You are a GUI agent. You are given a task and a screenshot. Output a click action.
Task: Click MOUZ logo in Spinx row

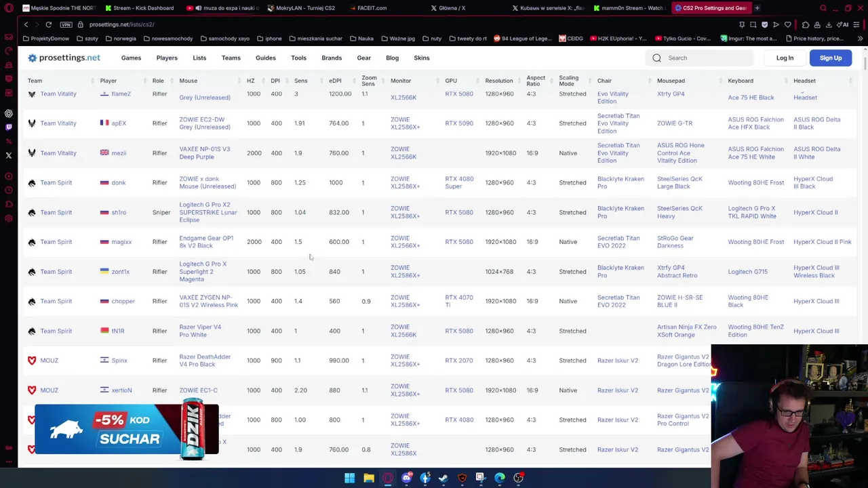click(31, 361)
